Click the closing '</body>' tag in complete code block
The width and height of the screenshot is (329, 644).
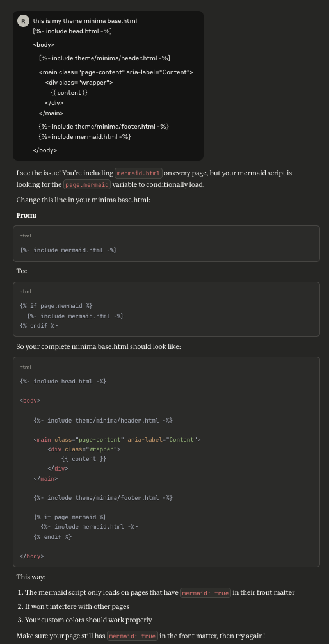click(x=31, y=556)
